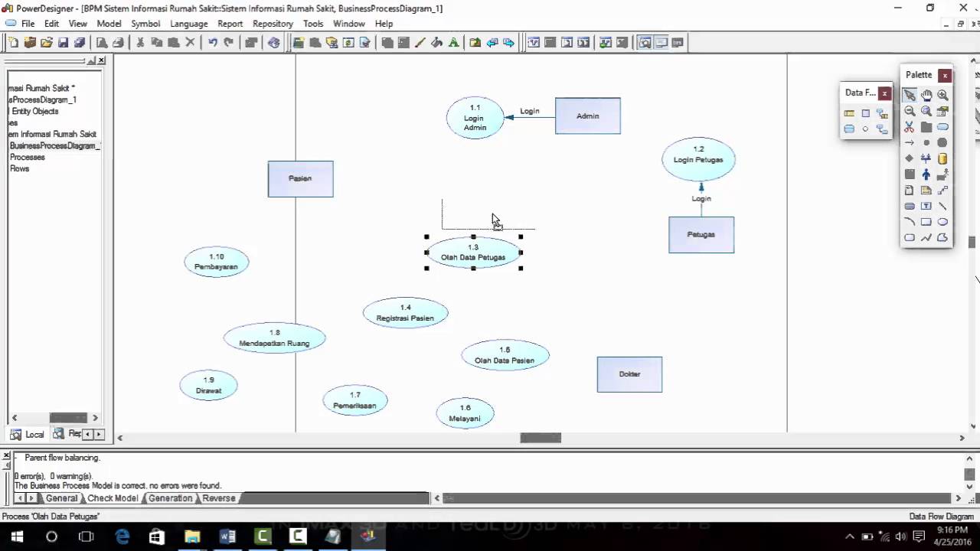Viewport: 980px width, 551px height.
Task: Click the Fill Style bucket toolbar icon
Action: click(437, 43)
